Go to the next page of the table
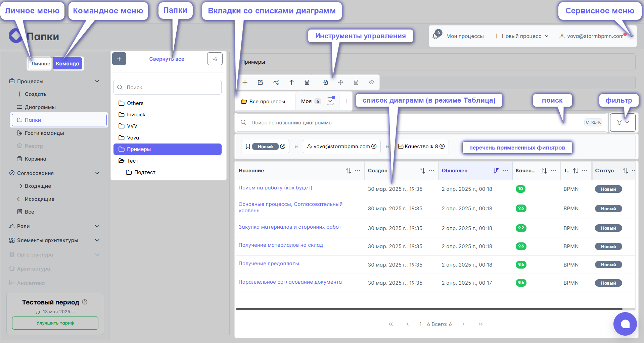Viewport: 644px width, 343px height. 464,324
